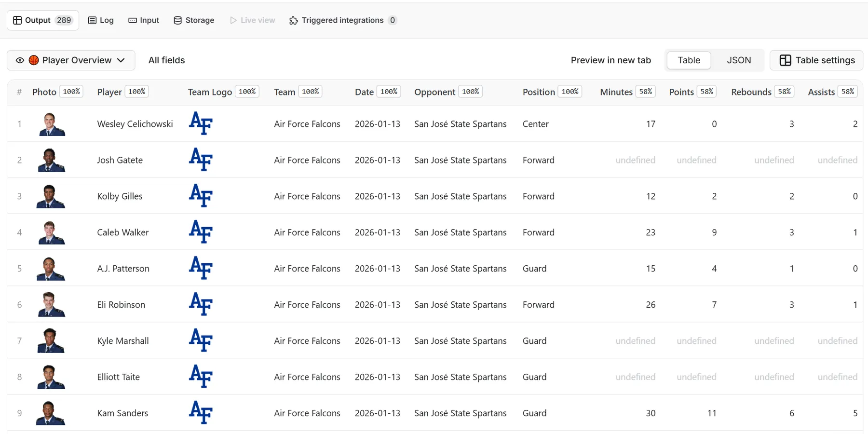Select the Log icon
Viewport: 868px width, 434px height.
click(x=92, y=20)
